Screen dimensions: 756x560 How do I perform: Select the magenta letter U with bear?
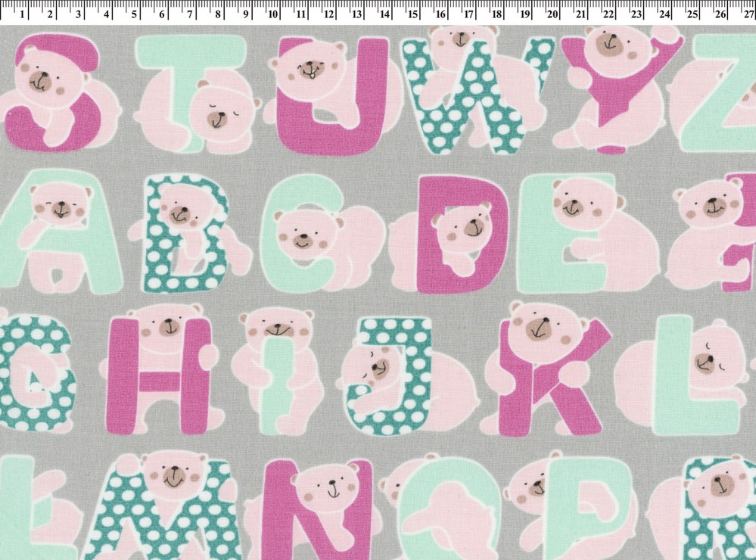click(x=333, y=95)
